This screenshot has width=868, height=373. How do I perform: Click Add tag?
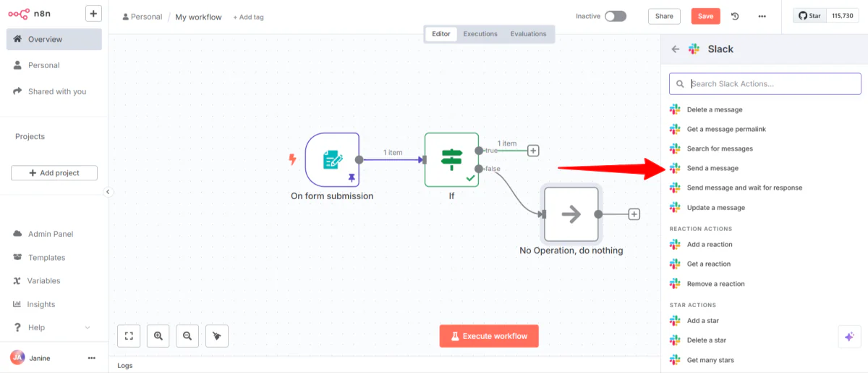coord(248,17)
